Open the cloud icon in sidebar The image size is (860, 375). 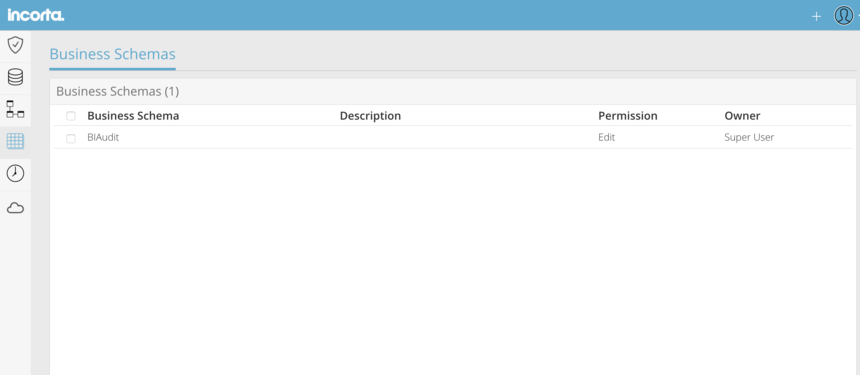click(x=15, y=208)
